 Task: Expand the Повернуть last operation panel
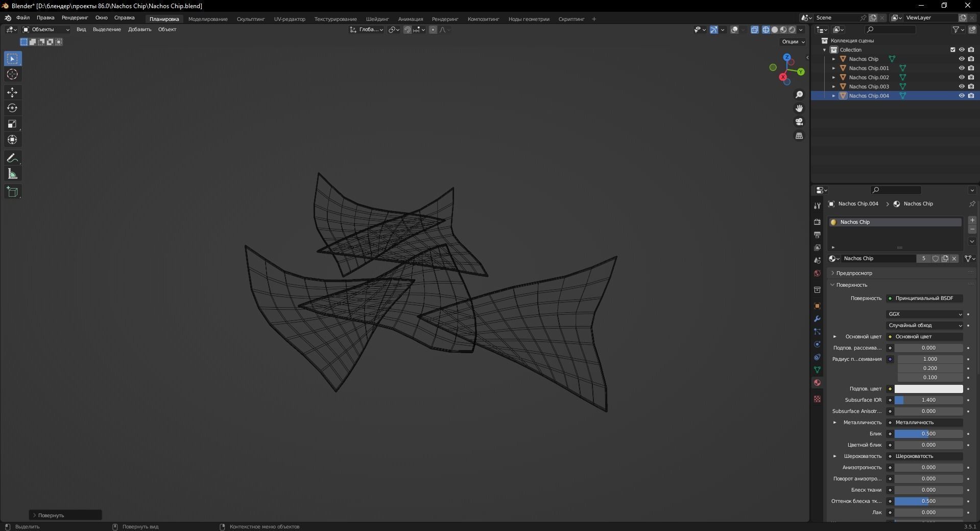click(65, 515)
